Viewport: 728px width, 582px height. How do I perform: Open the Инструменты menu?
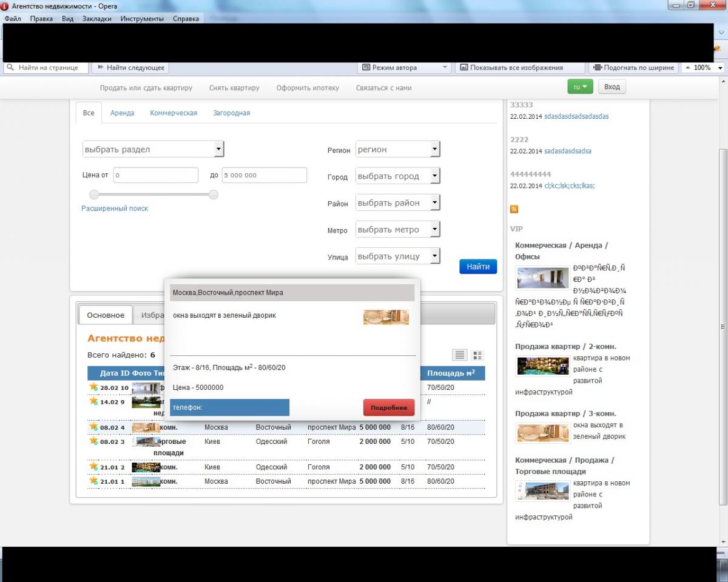142,19
